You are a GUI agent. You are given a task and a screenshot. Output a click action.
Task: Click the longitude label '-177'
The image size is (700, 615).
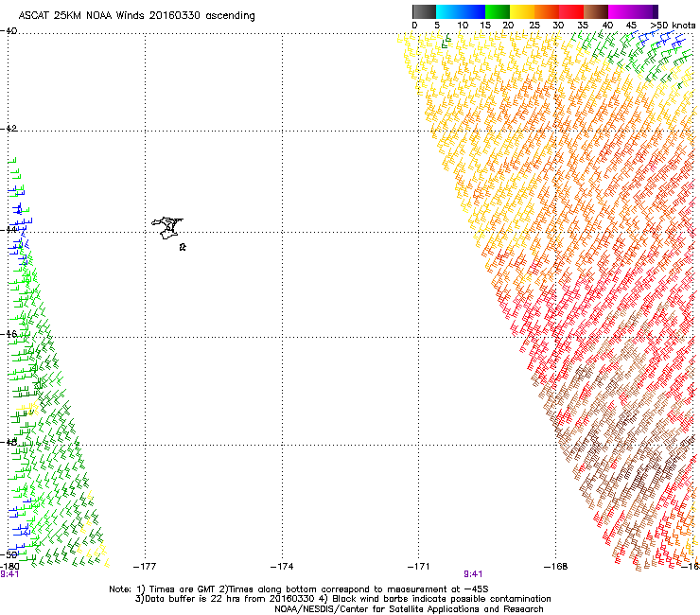(145, 567)
